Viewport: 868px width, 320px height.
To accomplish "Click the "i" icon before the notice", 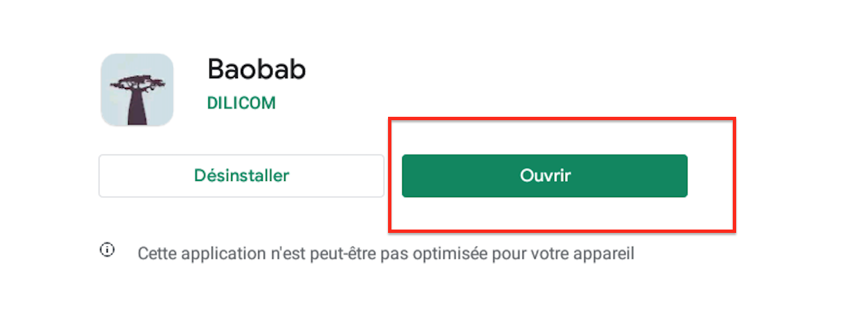I will pos(107,250).
